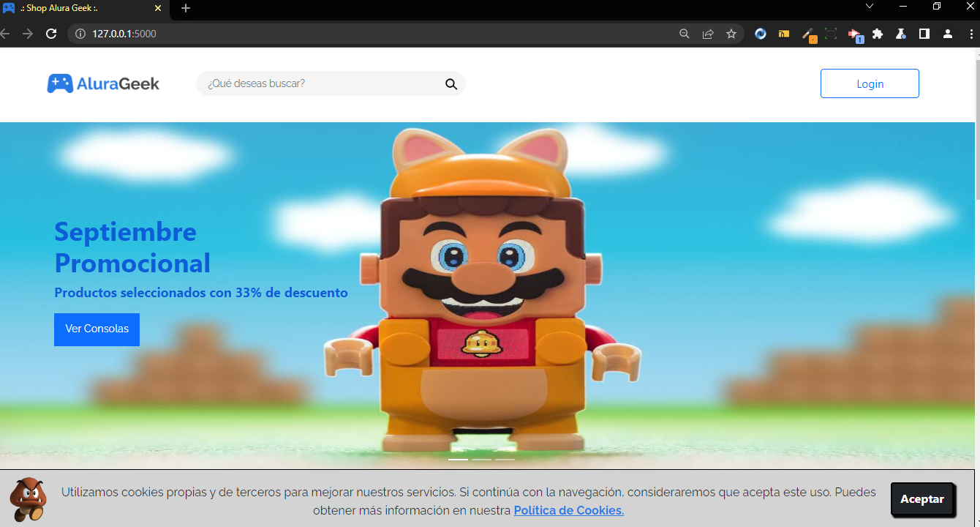Screen dimensions: 980x527
Task: Open a new browser tab
Action: (x=186, y=8)
